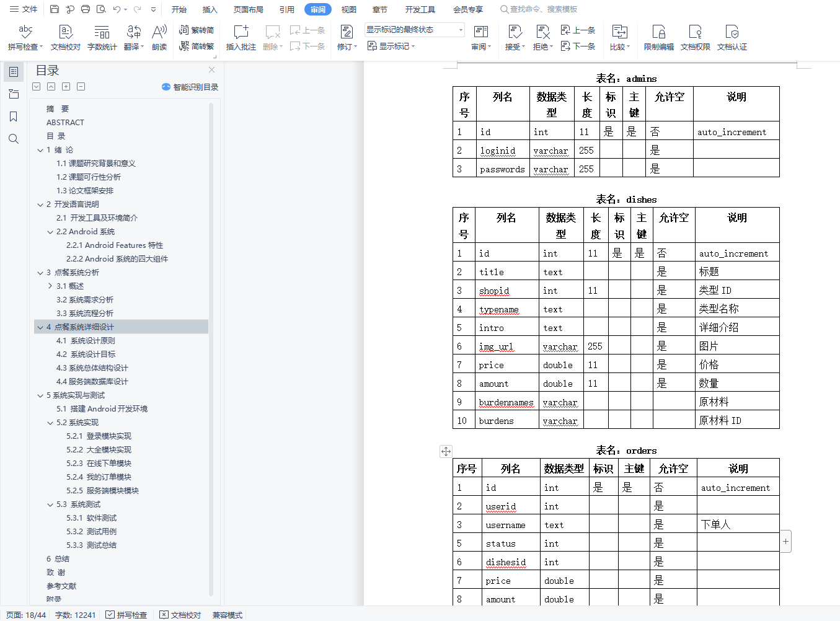Open Print Preview from quick access toolbar
840x621 pixels.
point(101,9)
